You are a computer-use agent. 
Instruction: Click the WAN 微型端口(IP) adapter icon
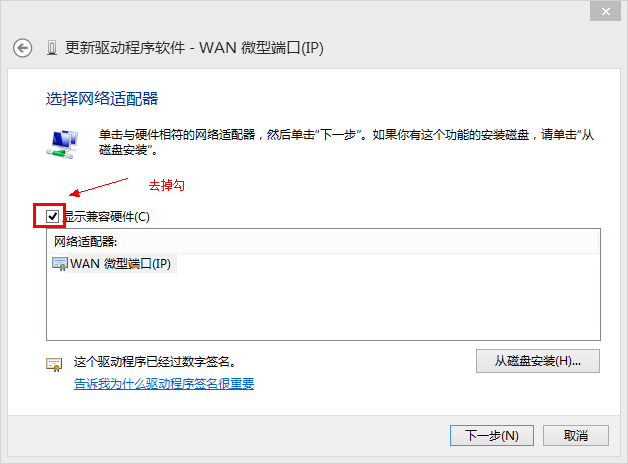pyautogui.click(x=60, y=264)
